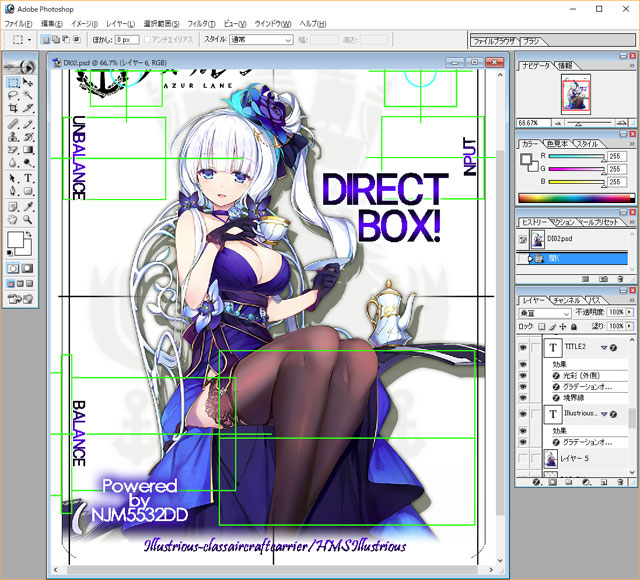Select the Eyedropper tool
Image resolution: width=640 pixels, height=580 pixels.
coord(28,207)
